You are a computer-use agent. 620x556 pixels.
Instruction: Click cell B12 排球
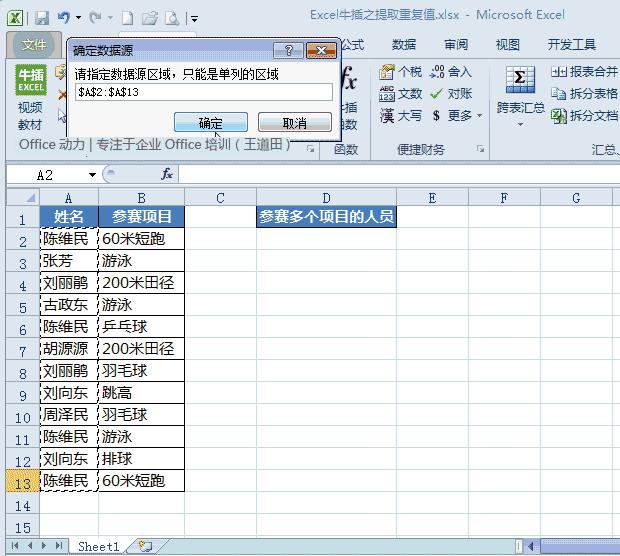[x=142, y=459]
